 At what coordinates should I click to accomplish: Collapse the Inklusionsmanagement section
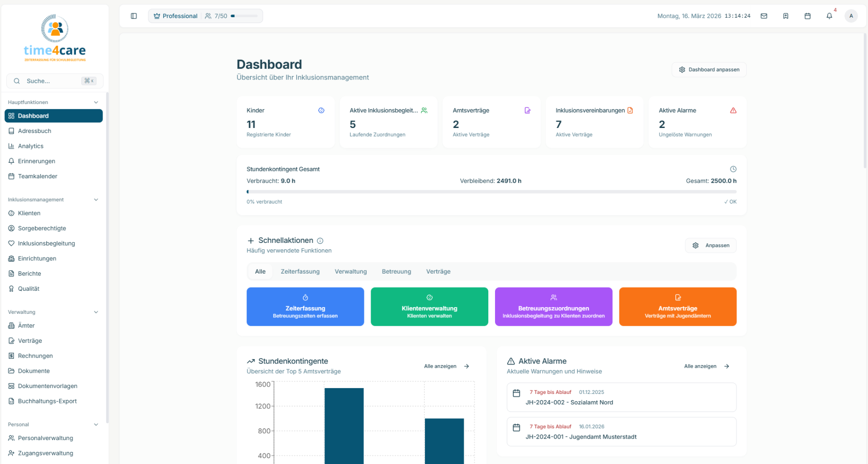pos(96,199)
